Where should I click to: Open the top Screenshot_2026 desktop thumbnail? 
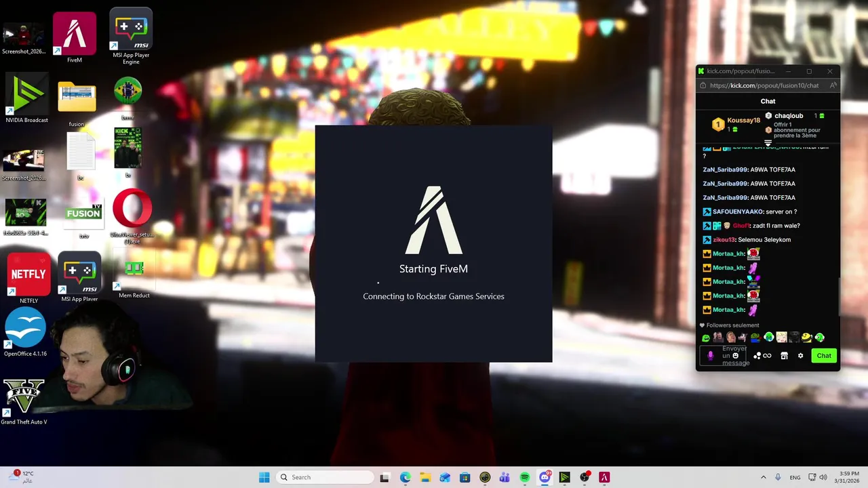point(24,38)
